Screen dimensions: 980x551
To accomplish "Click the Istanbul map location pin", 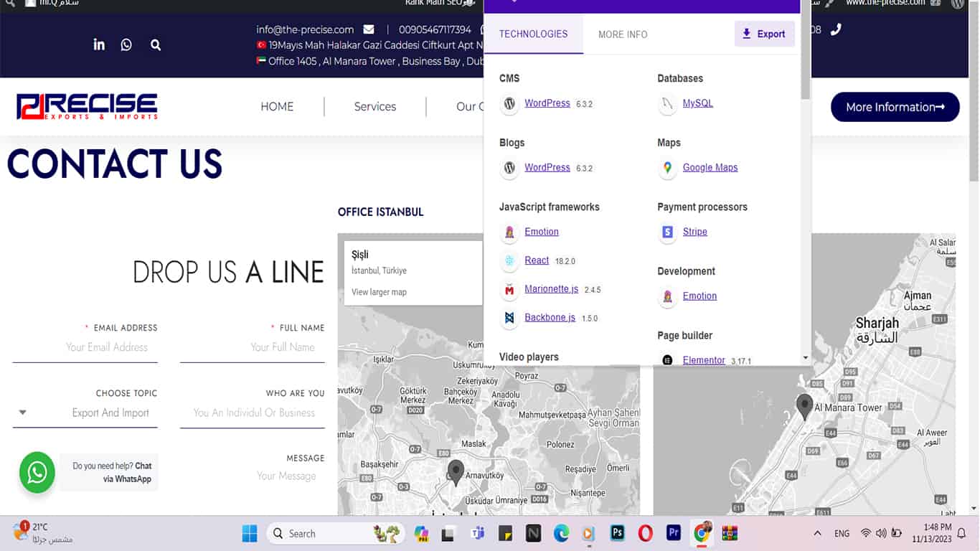I will pos(456,473).
